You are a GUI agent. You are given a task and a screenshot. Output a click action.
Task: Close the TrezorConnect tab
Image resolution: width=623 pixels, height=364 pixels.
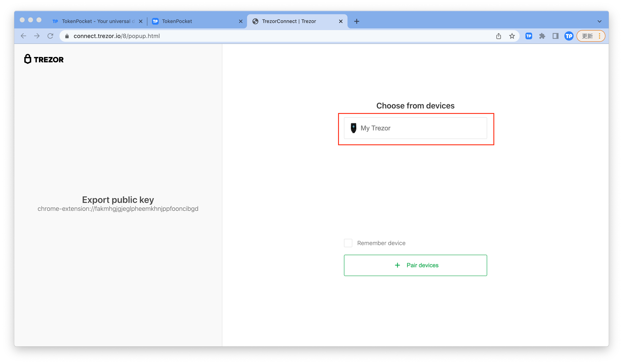(341, 21)
